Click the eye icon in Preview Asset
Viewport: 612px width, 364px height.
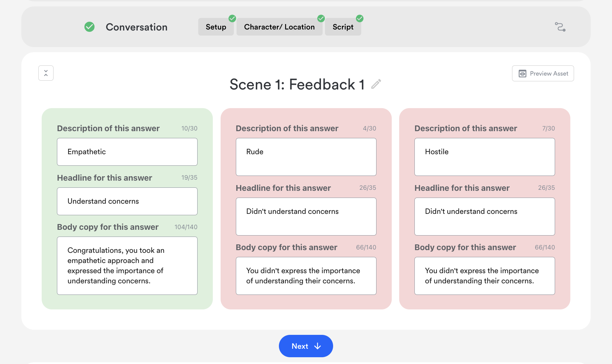[x=523, y=74]
